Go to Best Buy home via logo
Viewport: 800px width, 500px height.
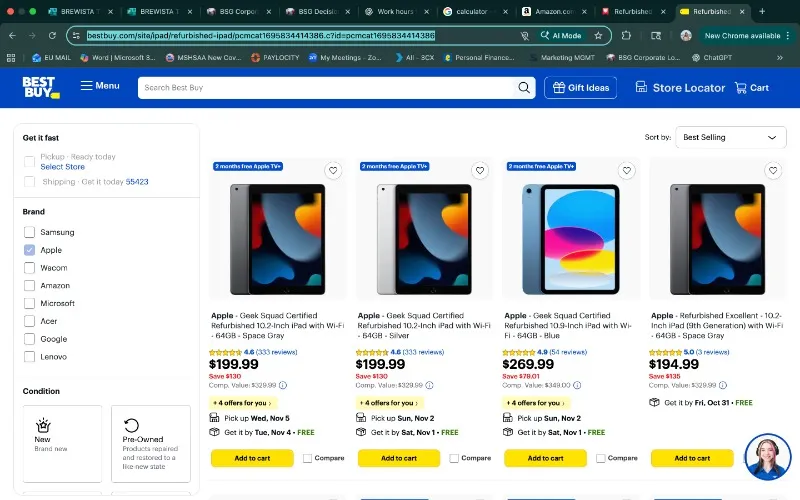41,87
